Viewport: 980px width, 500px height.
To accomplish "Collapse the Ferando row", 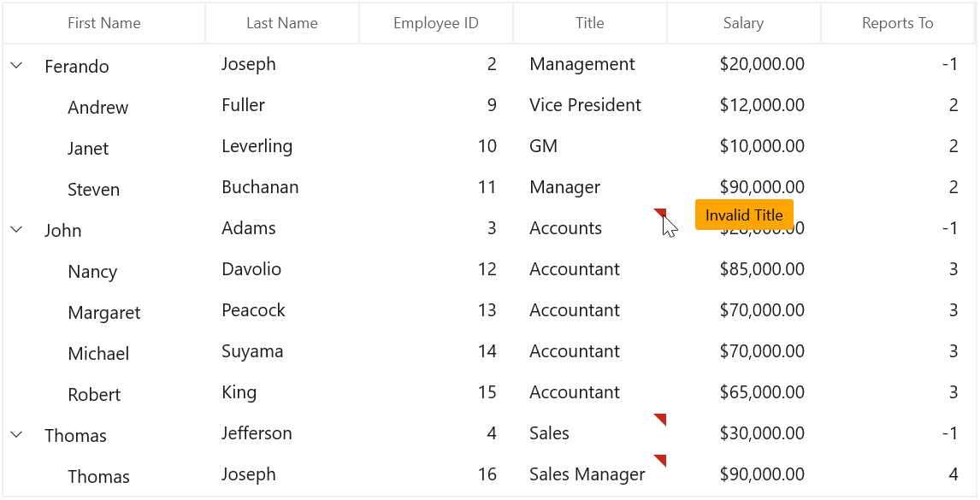I will click(x=17, y=64).
